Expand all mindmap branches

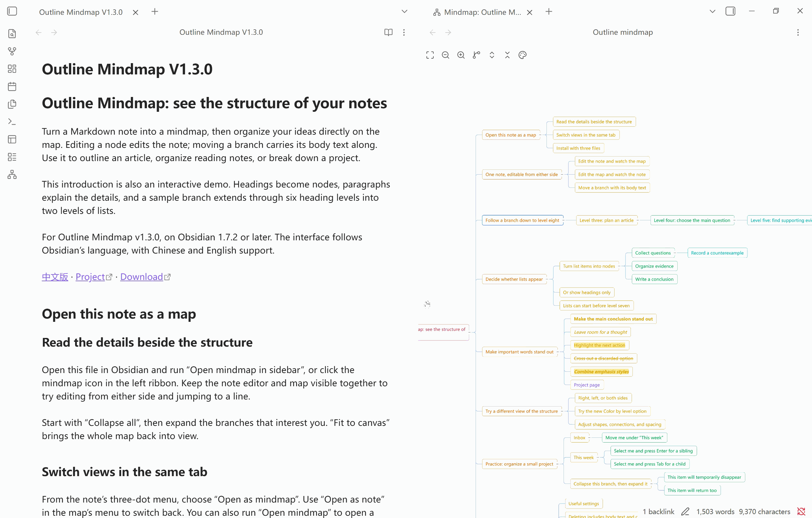point(492,55)
